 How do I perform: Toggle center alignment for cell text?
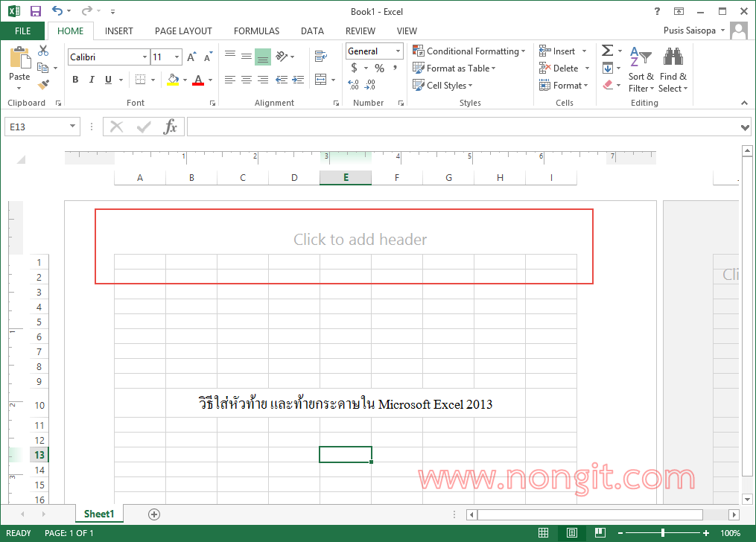click(x=247, y=80)
